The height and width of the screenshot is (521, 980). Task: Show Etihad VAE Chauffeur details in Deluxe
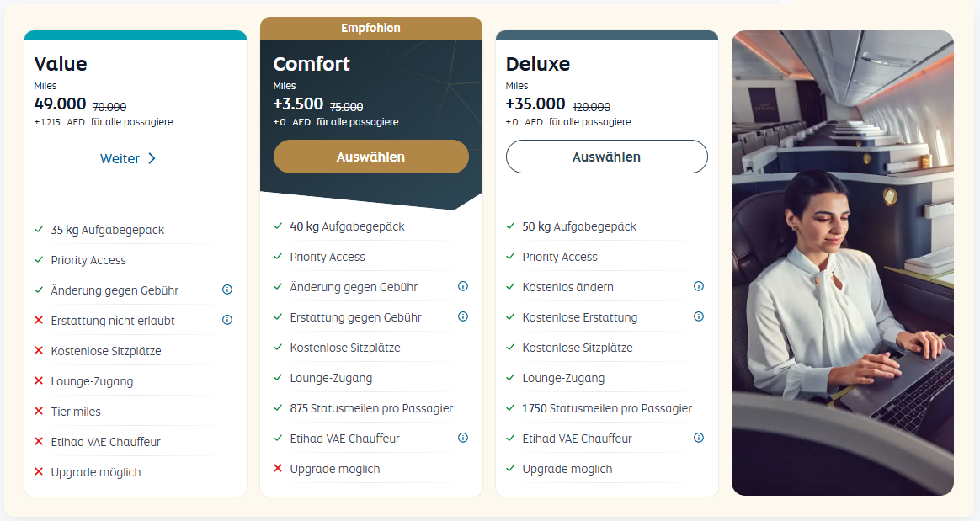(x=698, y=438)
